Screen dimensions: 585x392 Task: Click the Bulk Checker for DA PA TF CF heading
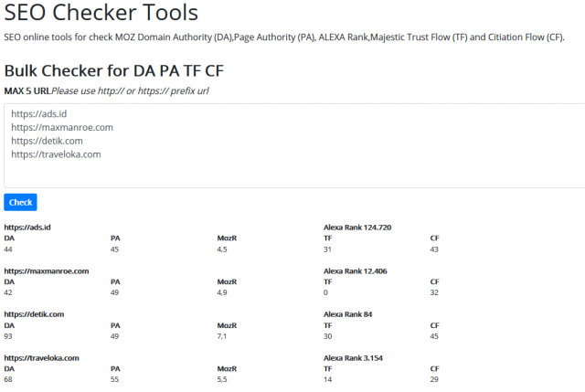coord(113,71)
